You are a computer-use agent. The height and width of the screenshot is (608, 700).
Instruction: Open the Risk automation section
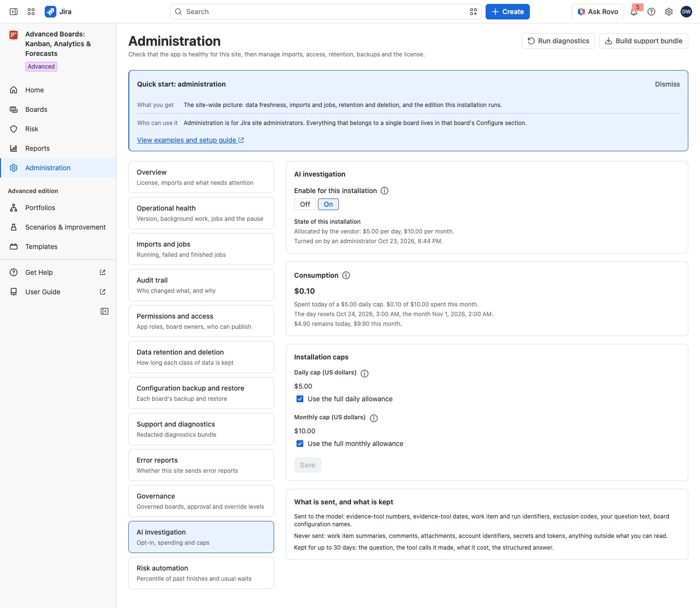click(201, 573)
